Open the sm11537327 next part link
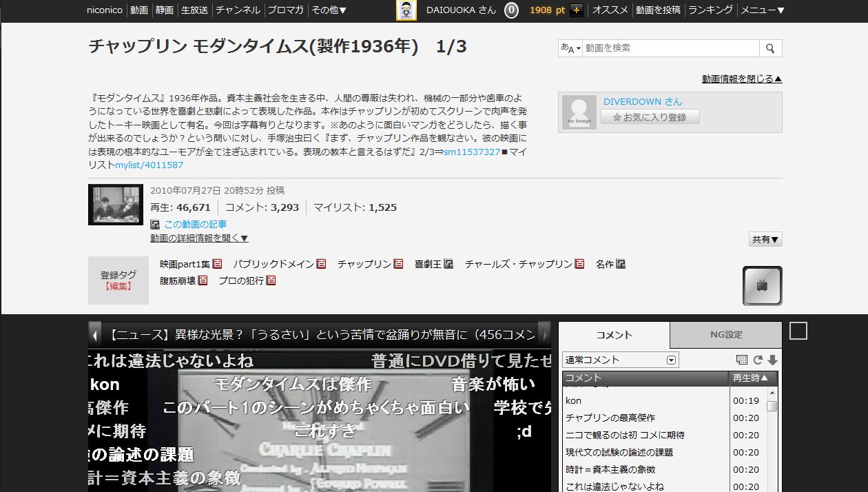Image resolution: width=868 pixels, height=492 pixels. tap(472, 152)
